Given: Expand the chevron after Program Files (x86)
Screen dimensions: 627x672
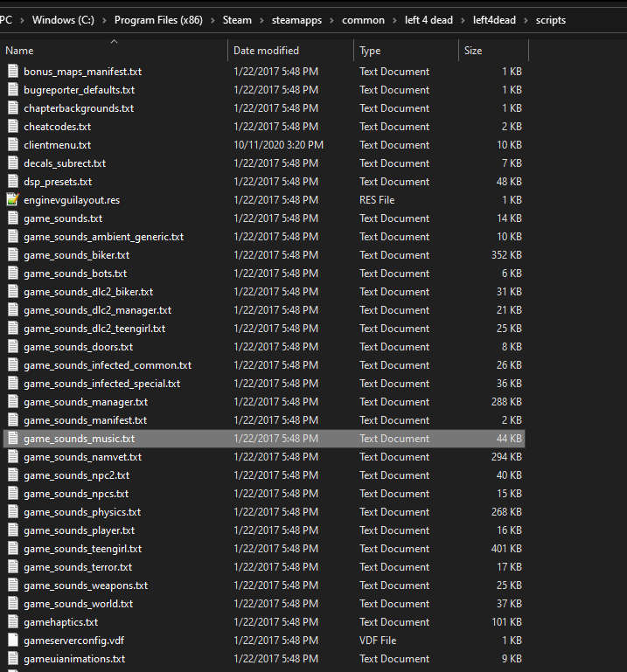Looking at the screenshot, I should coord(212,21).
